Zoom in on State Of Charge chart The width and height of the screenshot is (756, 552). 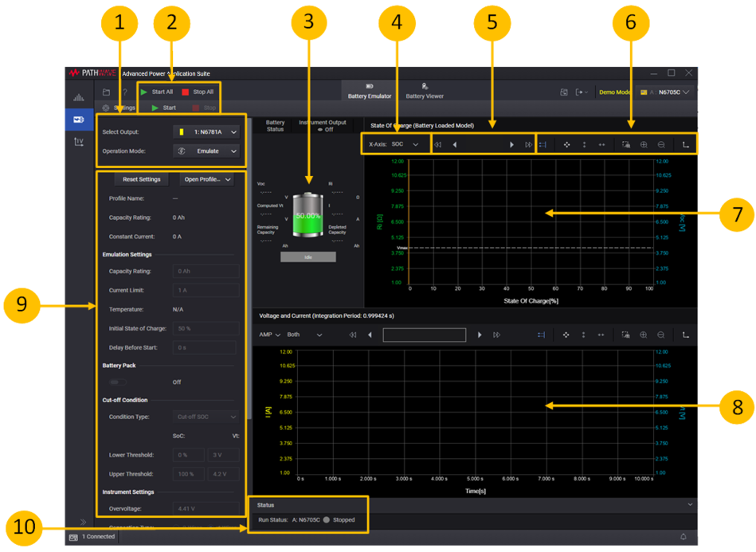pyautogui.click(x=644, y=145)
